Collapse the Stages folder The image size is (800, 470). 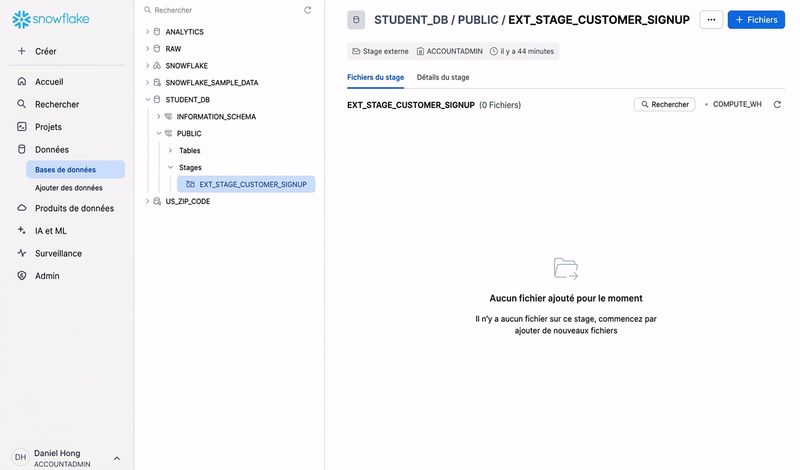pos(170,167)
